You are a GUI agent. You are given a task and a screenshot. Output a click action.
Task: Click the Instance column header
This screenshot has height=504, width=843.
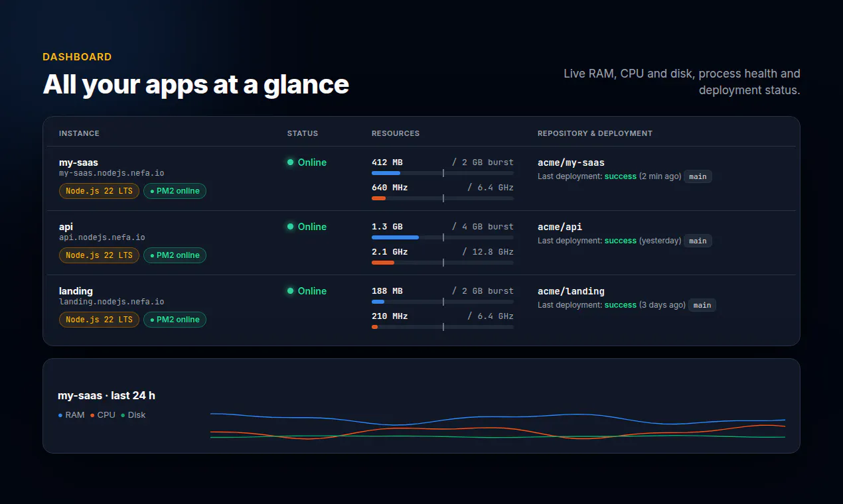click(x=79, y=133)
